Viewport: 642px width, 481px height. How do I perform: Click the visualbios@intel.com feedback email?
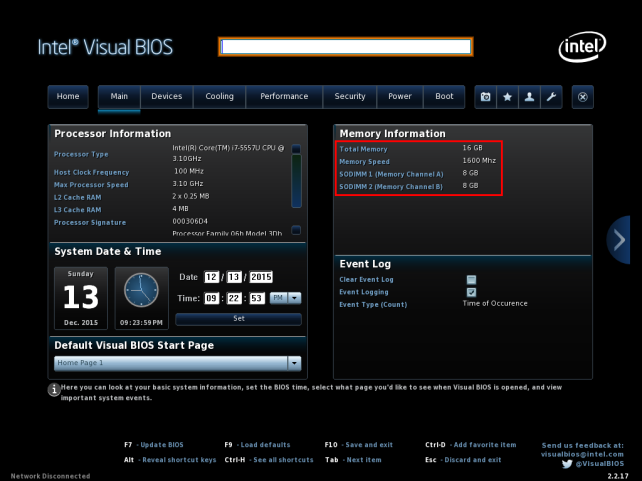[582, 454]
